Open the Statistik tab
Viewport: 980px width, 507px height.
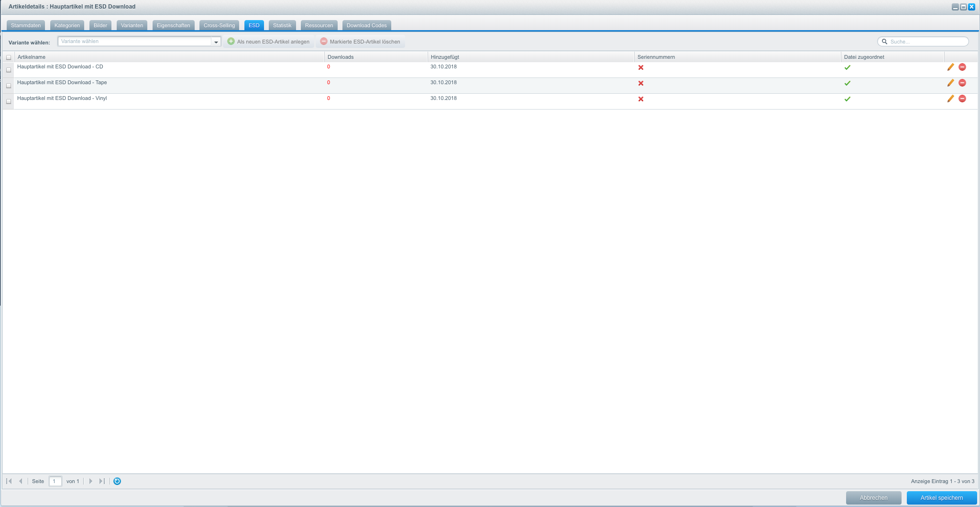[282, 25]
